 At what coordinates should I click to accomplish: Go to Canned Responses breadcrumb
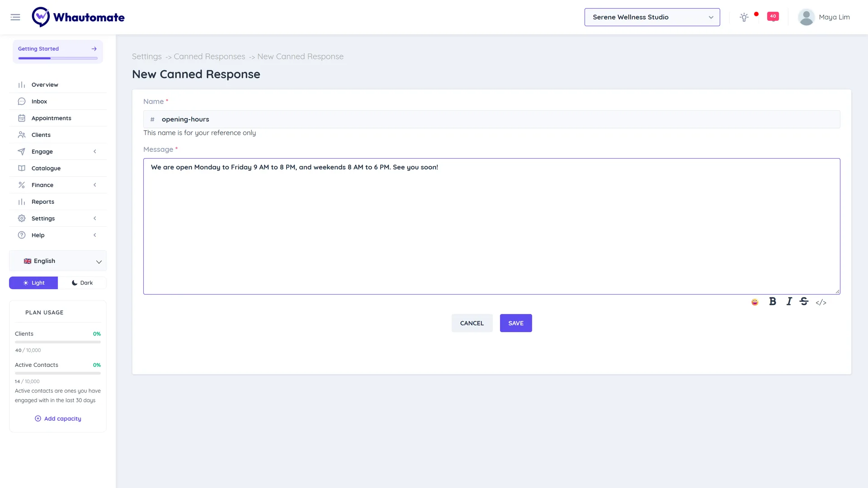click(209, 56)
